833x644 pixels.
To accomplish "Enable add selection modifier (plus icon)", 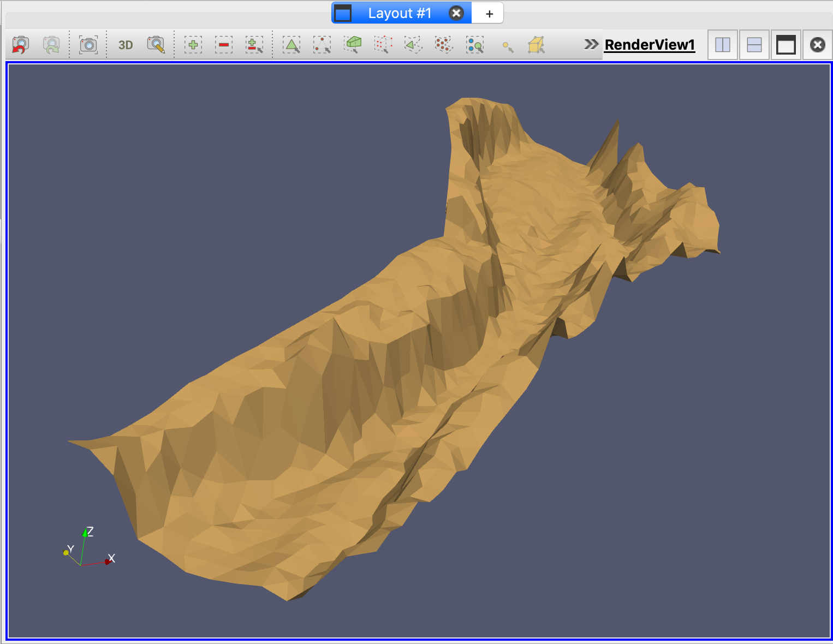I will point(193,45).
